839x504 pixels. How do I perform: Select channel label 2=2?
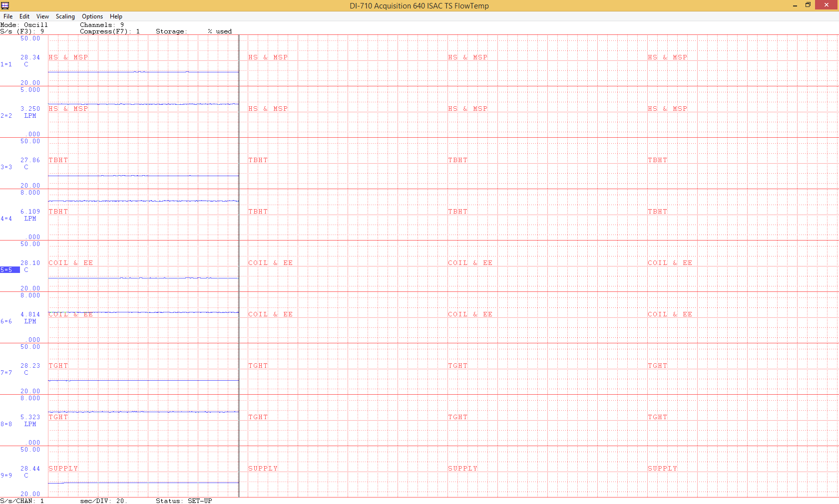pyautogui.click(x=6, y=116)
